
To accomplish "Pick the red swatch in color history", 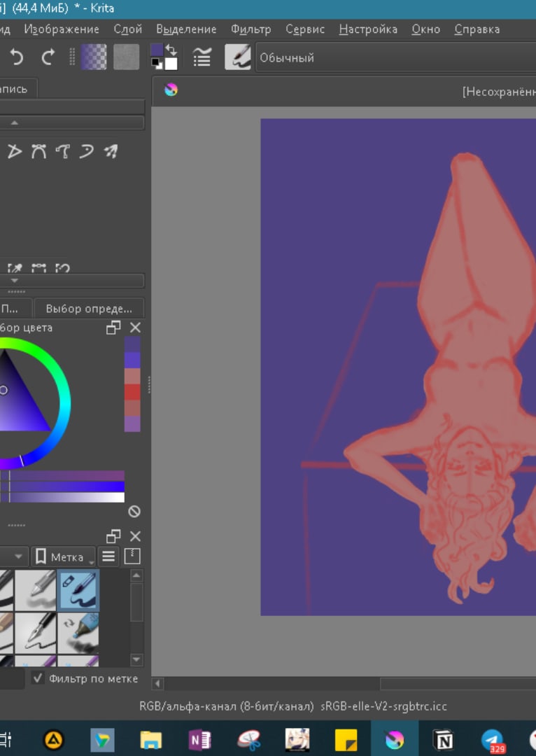I will (x=132, y=392).
